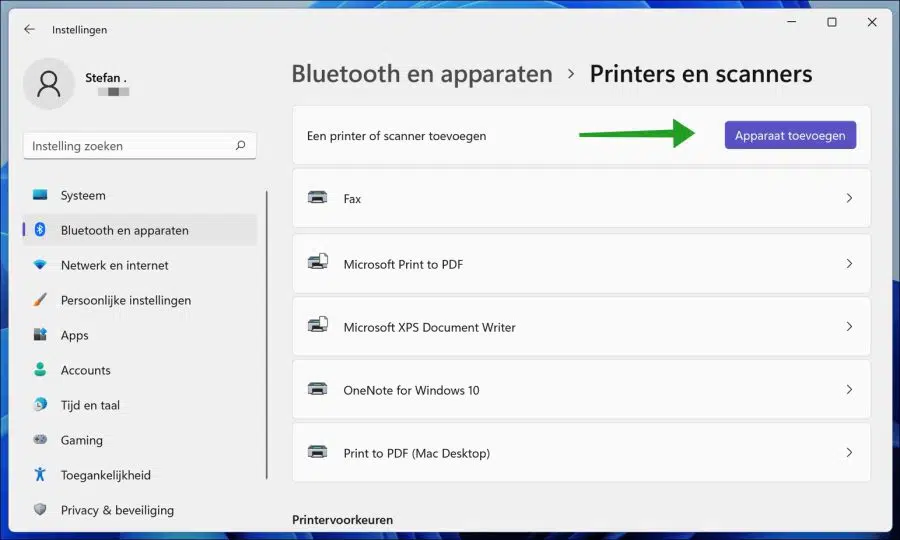Open Privacy & beveiliging settings
The height and width of the screenshot is (540, 900).
(x=140, y=510)
